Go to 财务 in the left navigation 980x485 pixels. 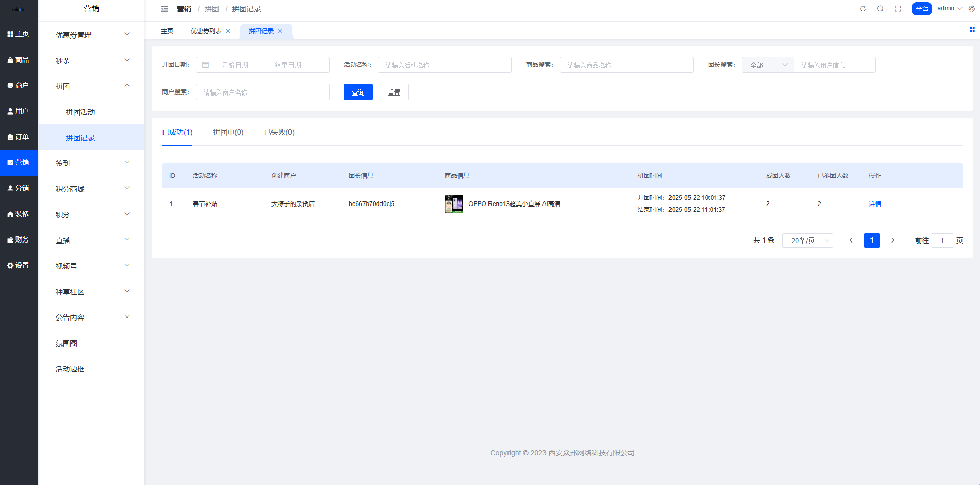[x=19, y=240]
